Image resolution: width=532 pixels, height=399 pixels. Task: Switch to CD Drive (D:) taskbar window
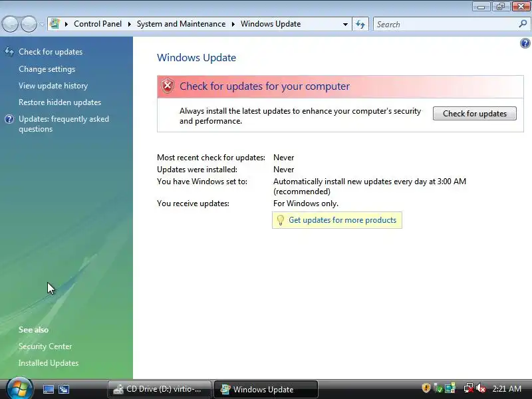(160, 389)
